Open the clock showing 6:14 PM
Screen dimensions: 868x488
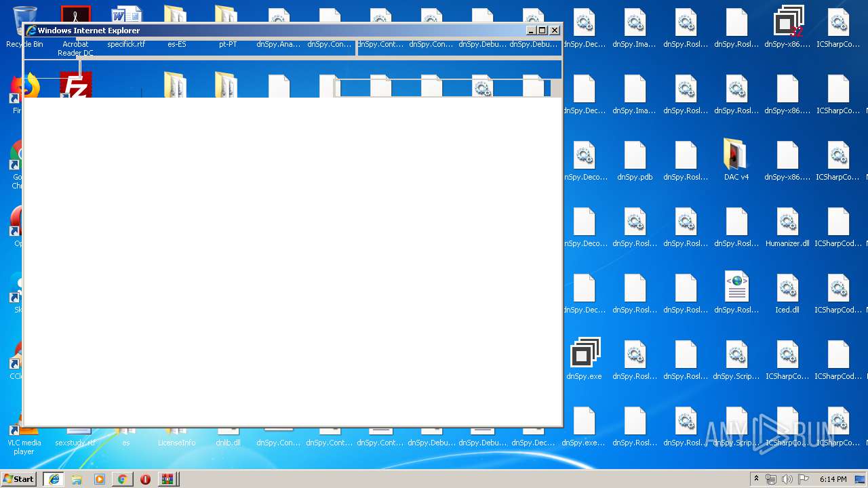[x=833, y=479]
